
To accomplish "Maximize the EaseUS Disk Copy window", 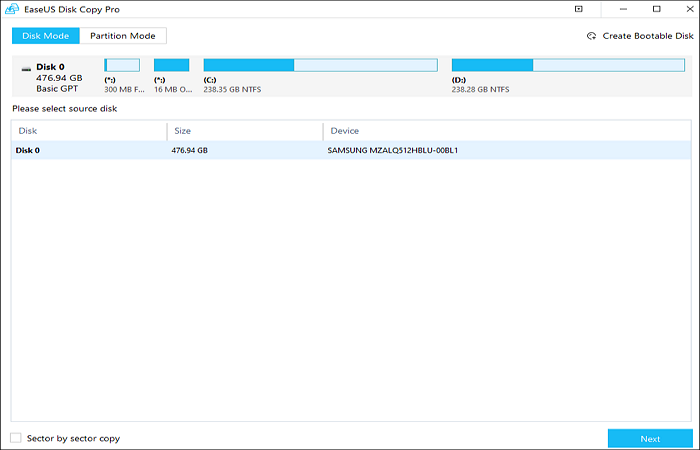I will [x=656, y=9].
